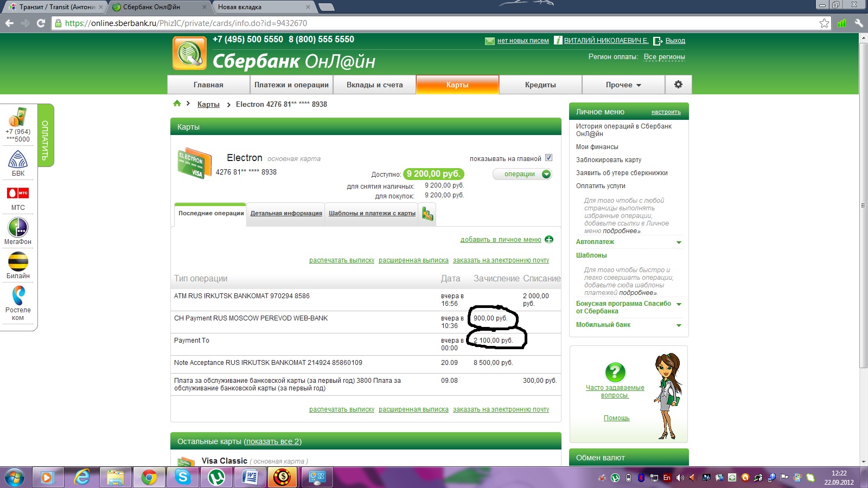Viewport: 868px width, 488px height.
Task: Click 'показать все 2' other cards link
Action: 273,441
